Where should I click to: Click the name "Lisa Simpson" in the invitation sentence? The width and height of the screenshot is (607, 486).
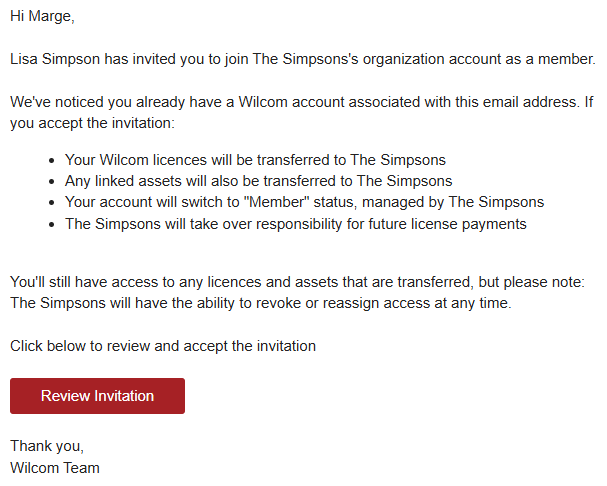[55, 59]
